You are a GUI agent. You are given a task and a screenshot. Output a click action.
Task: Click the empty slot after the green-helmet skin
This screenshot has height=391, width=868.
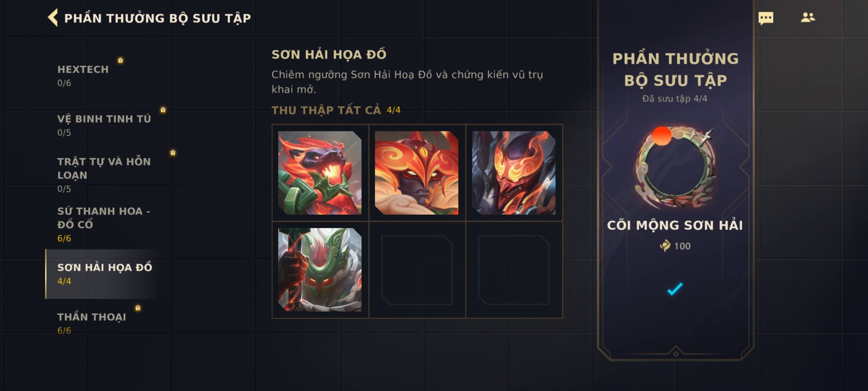pos(417,270)
